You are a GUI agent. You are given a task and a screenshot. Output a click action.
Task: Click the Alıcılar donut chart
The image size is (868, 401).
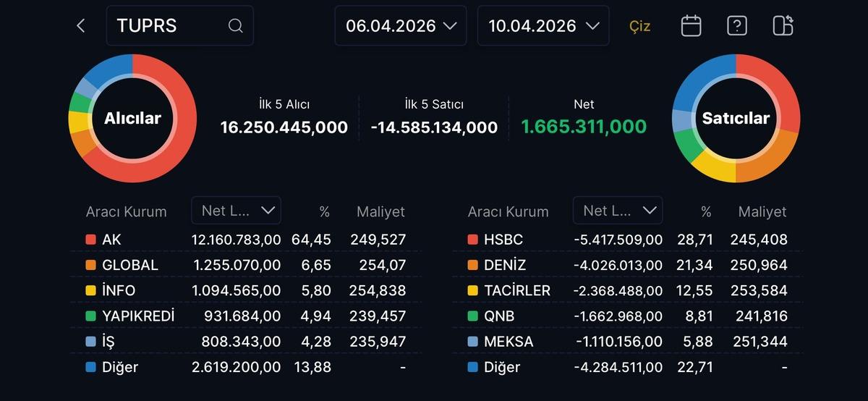coord(132,118)
